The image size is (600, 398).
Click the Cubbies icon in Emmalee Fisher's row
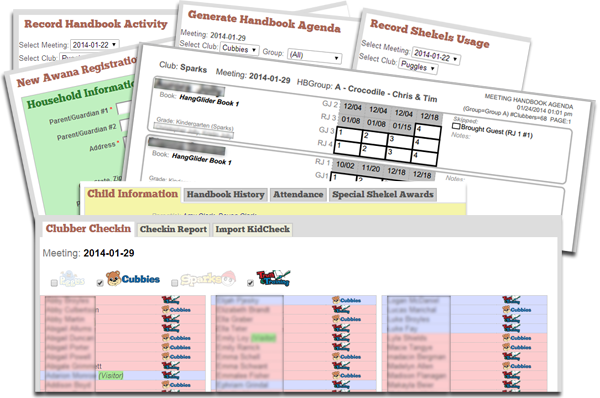346,375
